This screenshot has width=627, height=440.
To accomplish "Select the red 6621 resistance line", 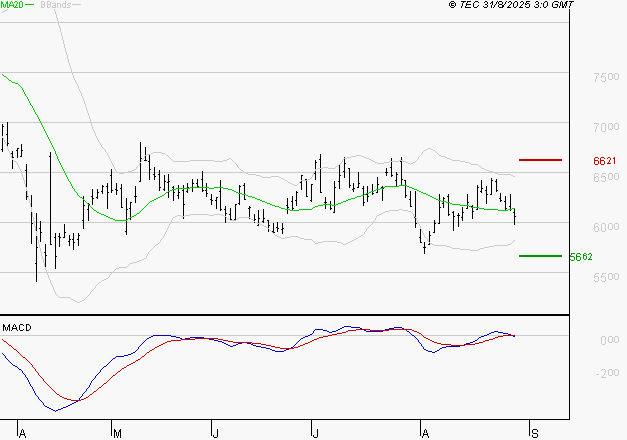I will pyautogui.click(x=540, y=160).
